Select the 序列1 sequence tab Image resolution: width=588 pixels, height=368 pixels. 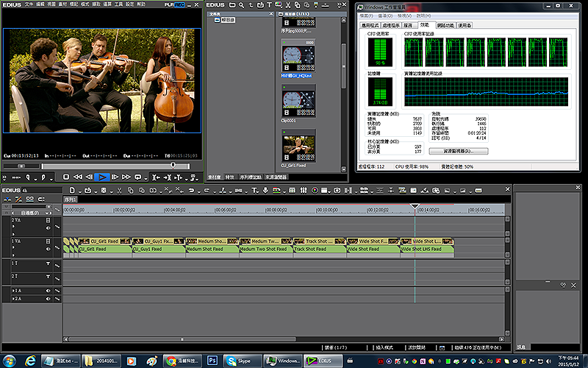click(x=70, y=199)
